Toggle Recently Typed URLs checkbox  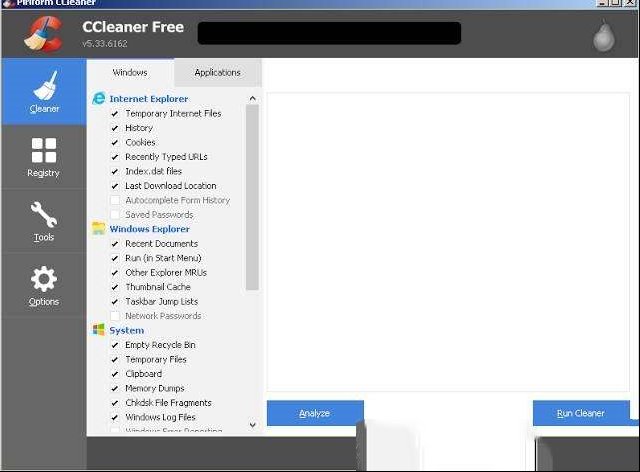tap(115, 157)
